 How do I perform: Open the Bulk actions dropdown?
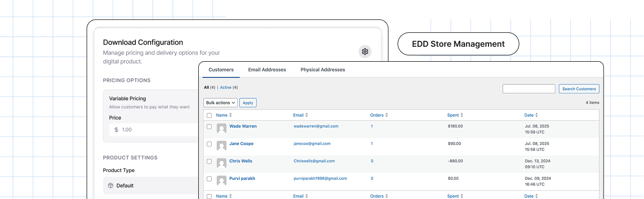(x=220, y=103)
